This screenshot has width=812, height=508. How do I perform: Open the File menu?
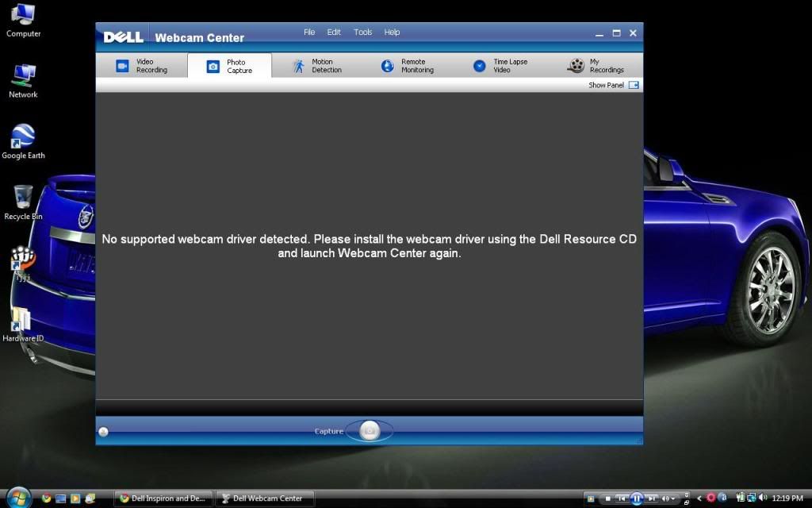(x=309, y=32)
